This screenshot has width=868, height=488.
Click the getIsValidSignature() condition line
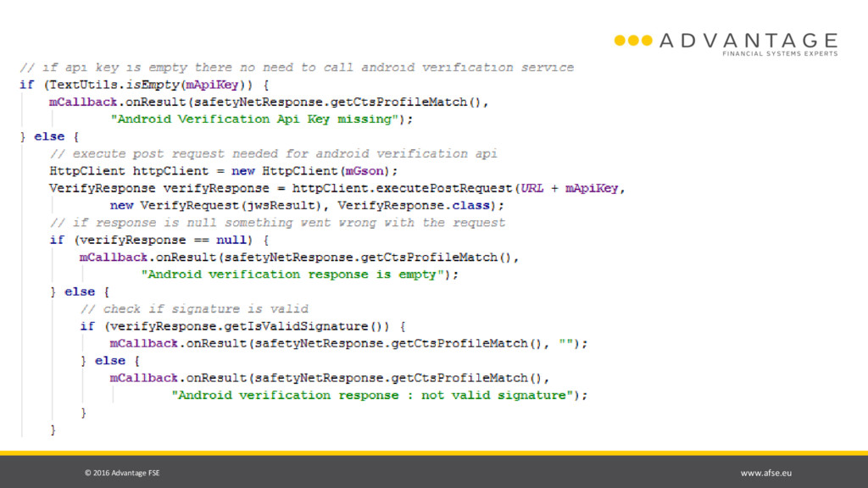[243, 326]
